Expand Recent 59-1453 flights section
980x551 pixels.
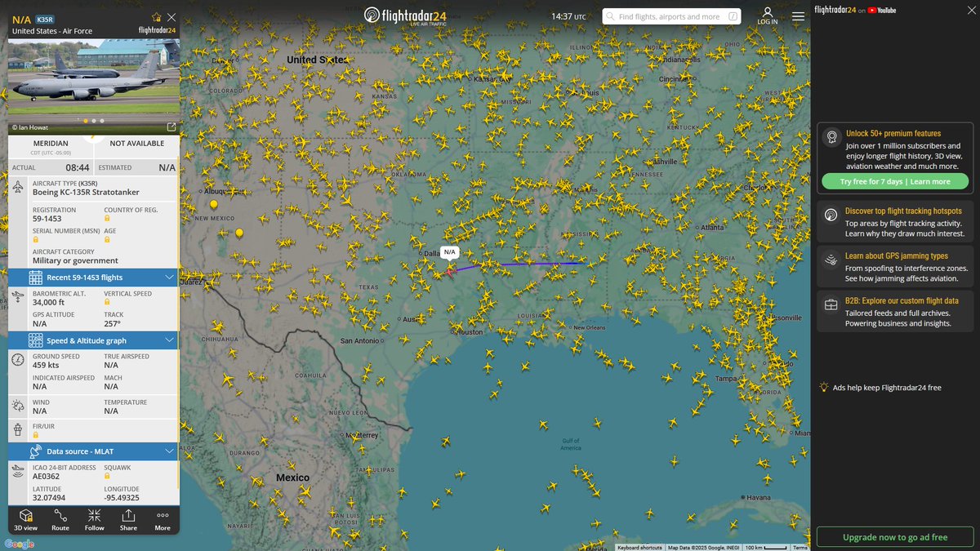93,278
